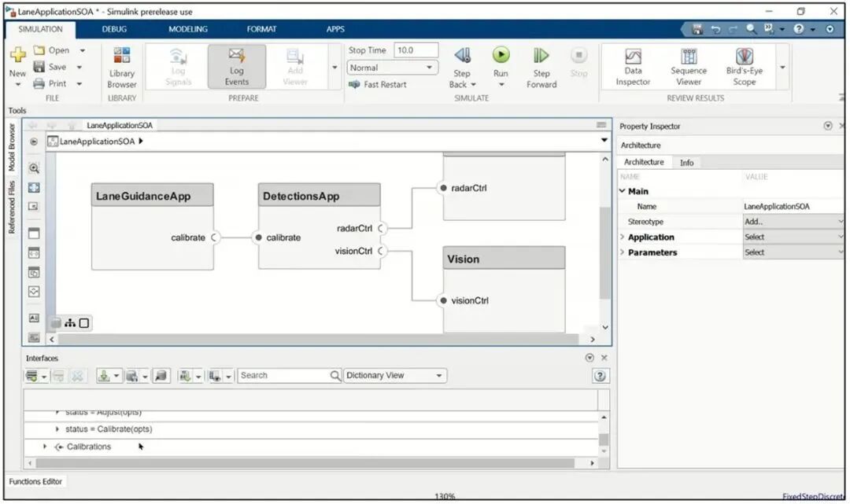Select the Architecture tab in Property Inspector
850x504 pixels.
(x=644, y=162)
